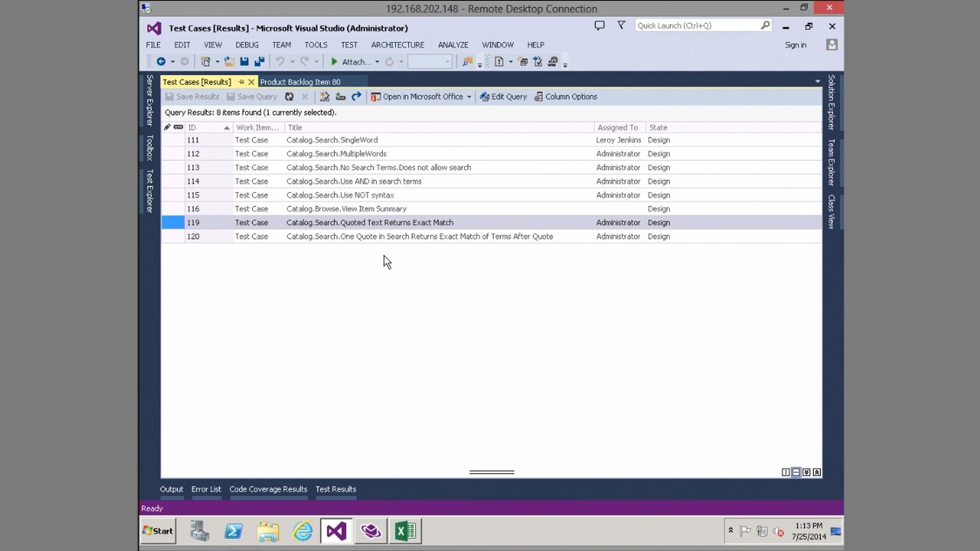980x551 pixels.
Task: Click the last work item toolbar icon
Action: pos(553,62)
